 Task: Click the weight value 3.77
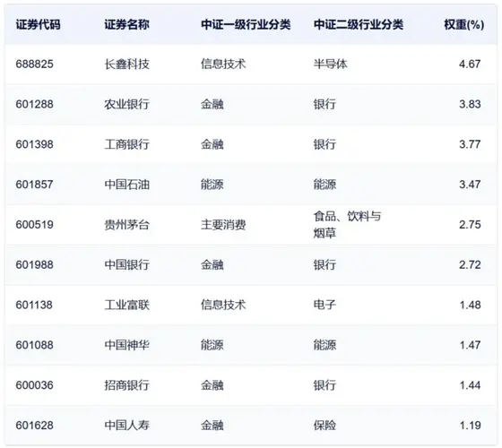click(x=470, y=144)
